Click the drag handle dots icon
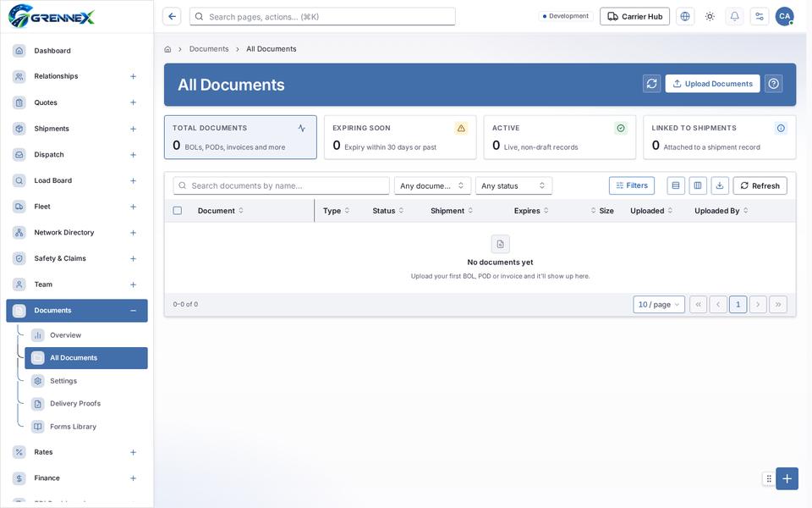 (769, 478)
